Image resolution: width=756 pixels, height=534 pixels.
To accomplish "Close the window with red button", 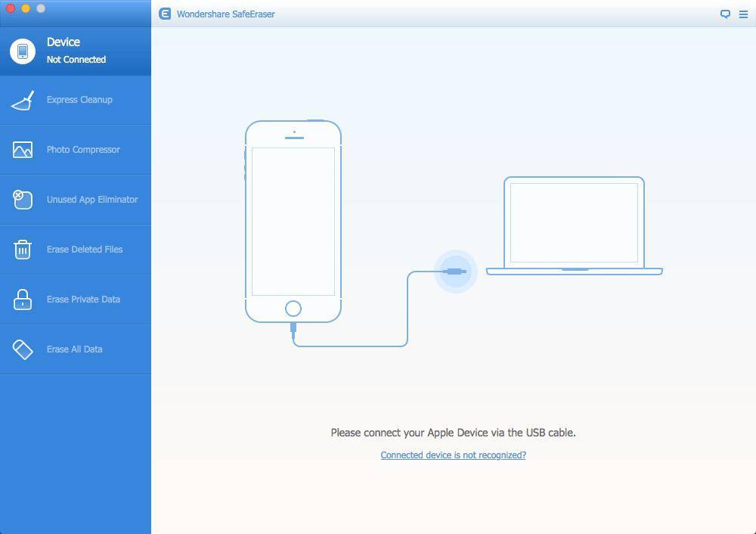I will pos(10,8).
